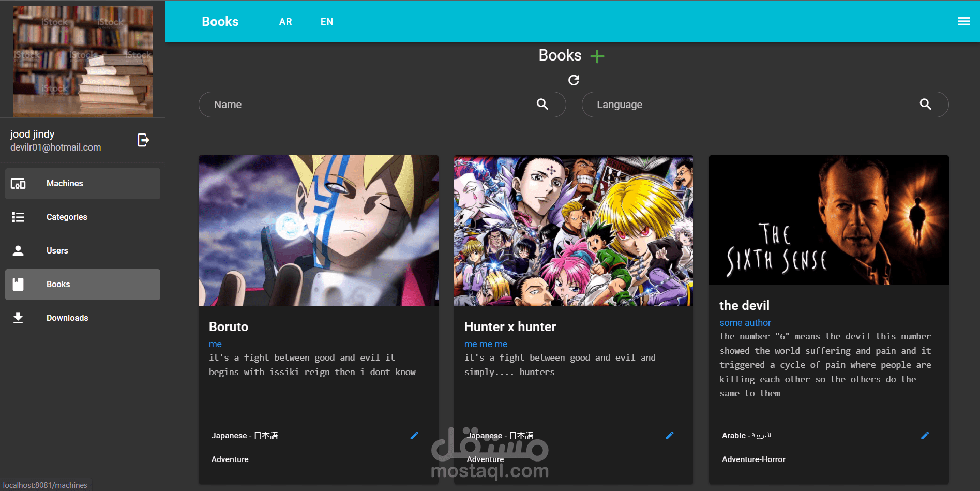
Task: Click the Categories list icon
Action: (18, 217)
